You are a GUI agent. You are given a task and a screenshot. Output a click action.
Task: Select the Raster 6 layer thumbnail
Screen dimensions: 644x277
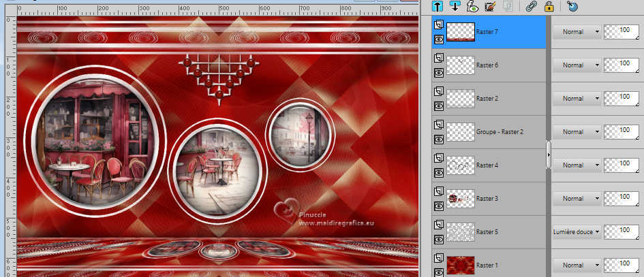coord(461,65)
